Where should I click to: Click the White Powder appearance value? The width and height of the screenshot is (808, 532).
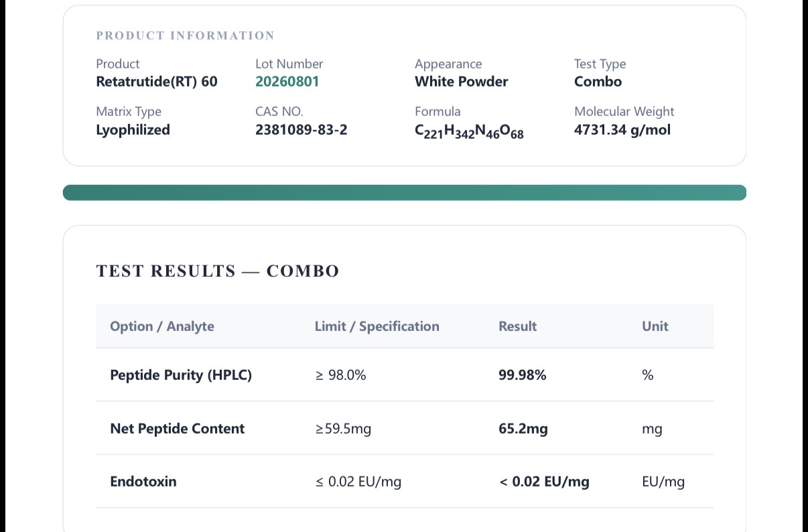(x=462, y=82)
